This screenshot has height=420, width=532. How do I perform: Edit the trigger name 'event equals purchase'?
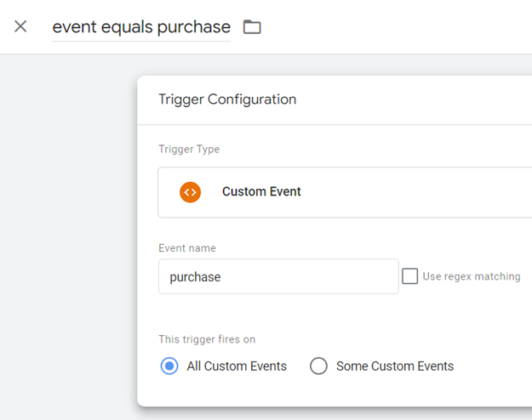pyautogui.click(x=141, y=27)
